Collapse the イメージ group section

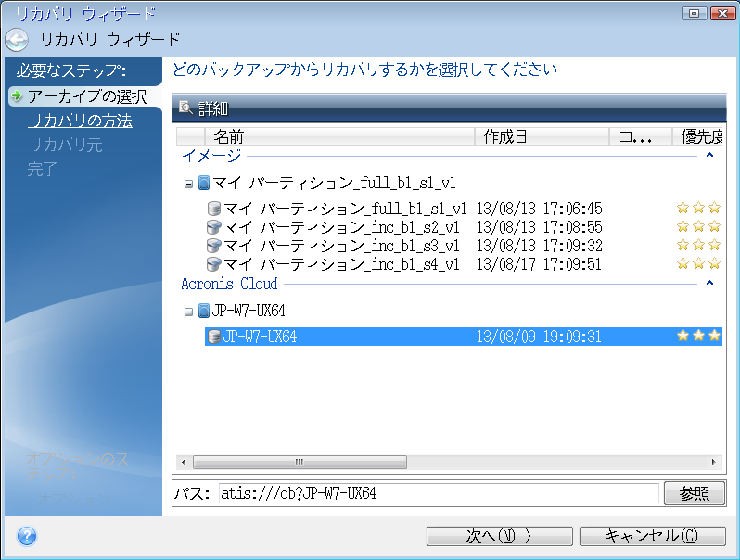(x=709, y=156)
